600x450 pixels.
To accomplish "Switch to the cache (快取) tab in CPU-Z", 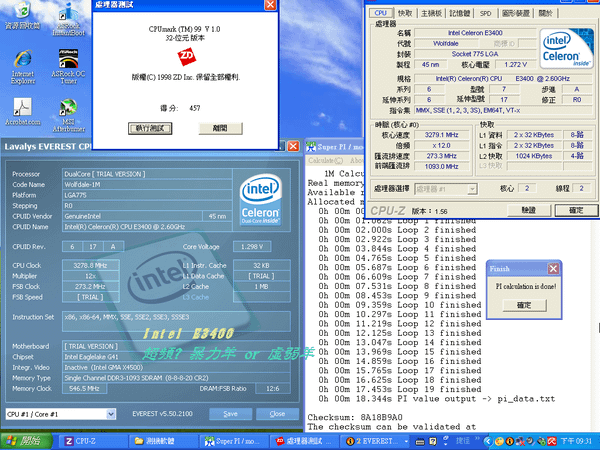I will click(x=405, y=13).
